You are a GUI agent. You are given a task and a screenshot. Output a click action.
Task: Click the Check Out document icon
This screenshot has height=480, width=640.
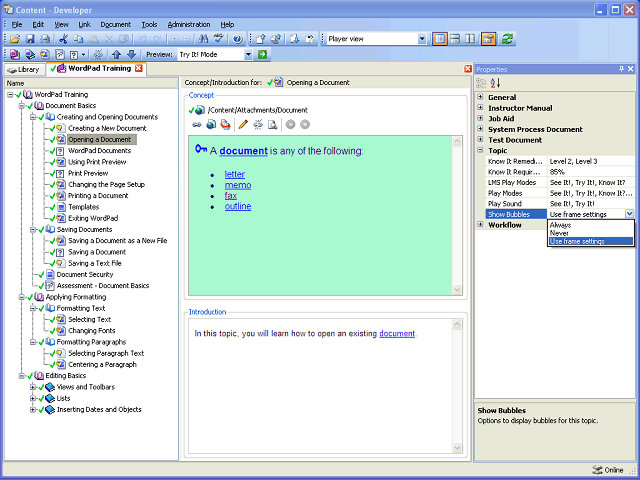coord(294,39)
